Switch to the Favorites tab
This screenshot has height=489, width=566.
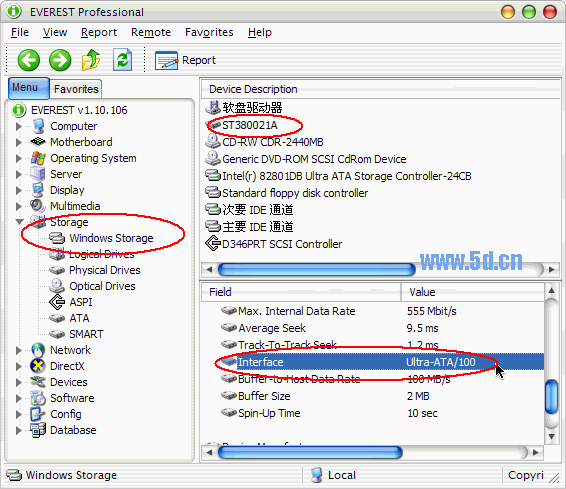(x=76, y=89)
